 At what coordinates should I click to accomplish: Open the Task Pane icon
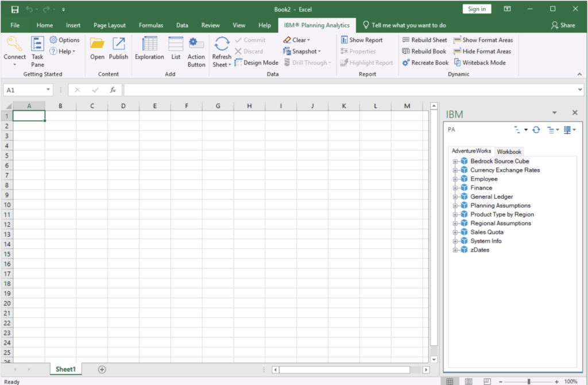pos(37,44)
